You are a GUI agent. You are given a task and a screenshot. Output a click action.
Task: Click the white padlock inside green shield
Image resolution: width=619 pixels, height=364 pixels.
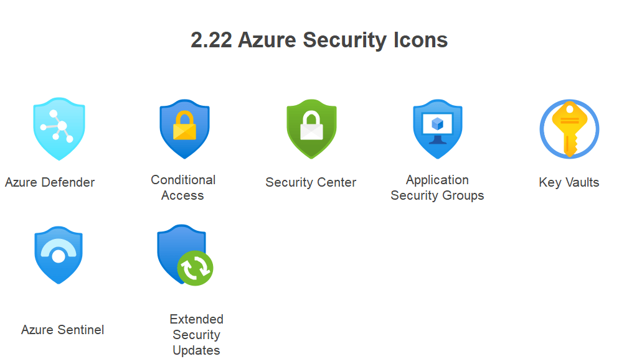click(311, 125)
